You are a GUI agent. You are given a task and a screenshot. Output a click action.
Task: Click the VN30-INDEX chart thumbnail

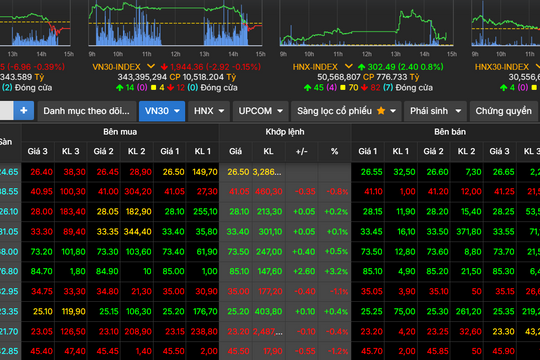pos(175,24)
